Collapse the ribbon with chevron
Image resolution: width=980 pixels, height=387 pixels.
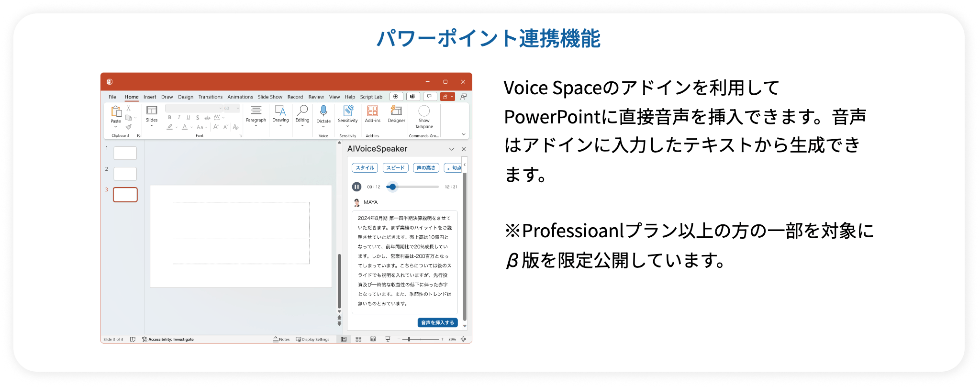[463, 134]
